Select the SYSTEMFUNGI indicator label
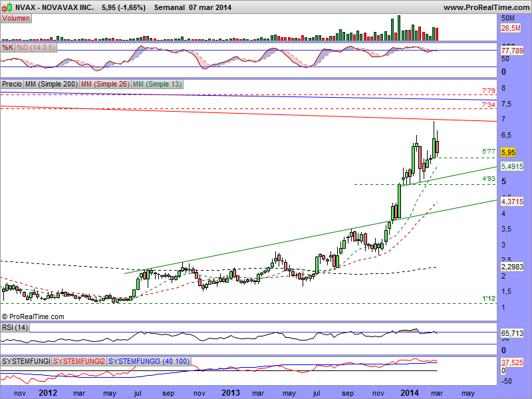The height and width of the screenshot is (399, 532). click(x=26, y=361)
